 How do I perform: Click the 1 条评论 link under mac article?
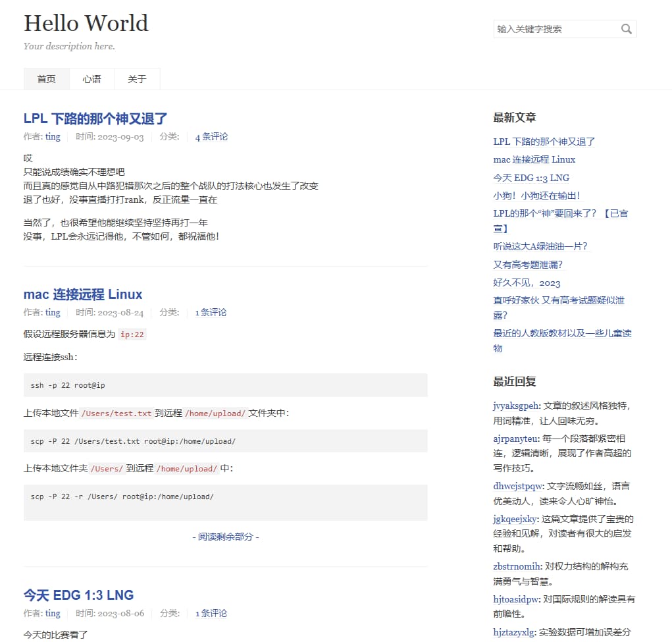coord(211,312)
